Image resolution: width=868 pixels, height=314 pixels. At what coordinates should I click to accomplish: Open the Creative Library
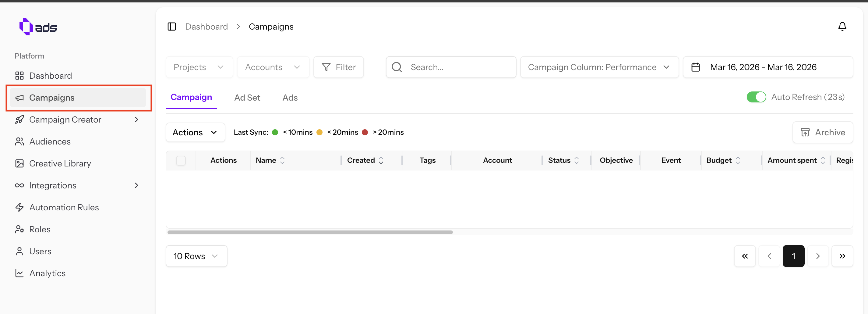pyautogui.click(x=60, y=163)
